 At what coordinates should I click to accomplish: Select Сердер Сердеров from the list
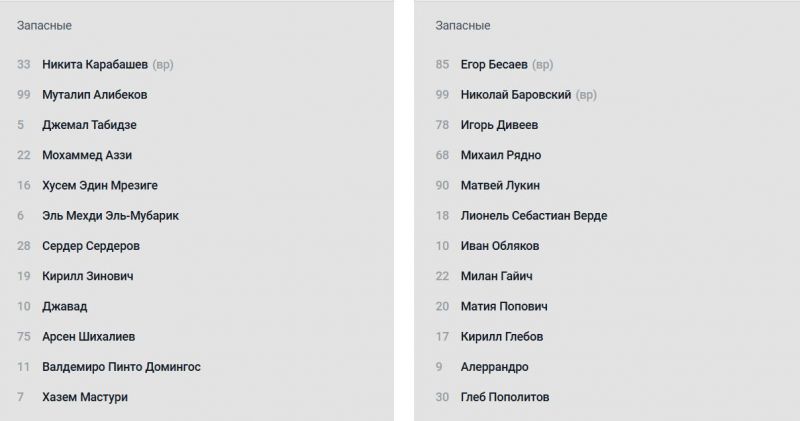(x=91, y=246)
